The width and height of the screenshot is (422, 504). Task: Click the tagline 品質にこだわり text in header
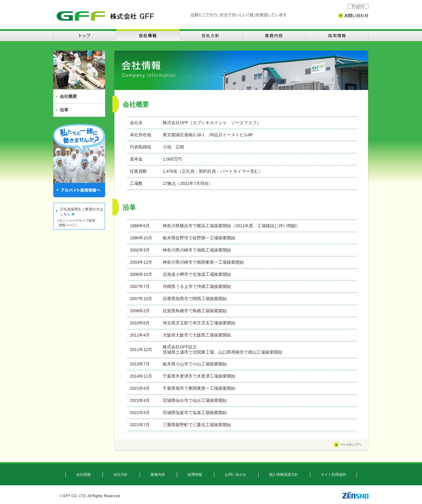point(238,15)
